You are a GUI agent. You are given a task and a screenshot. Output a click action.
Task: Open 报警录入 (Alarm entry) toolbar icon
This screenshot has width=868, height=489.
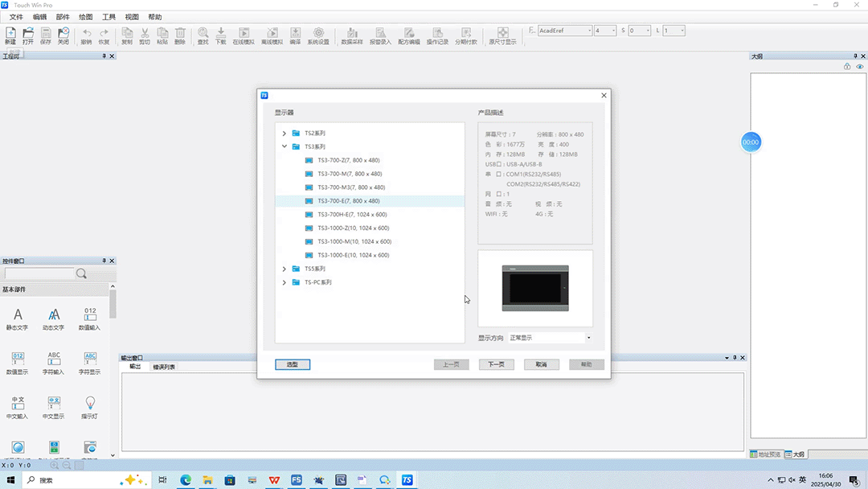pos(380,36)
